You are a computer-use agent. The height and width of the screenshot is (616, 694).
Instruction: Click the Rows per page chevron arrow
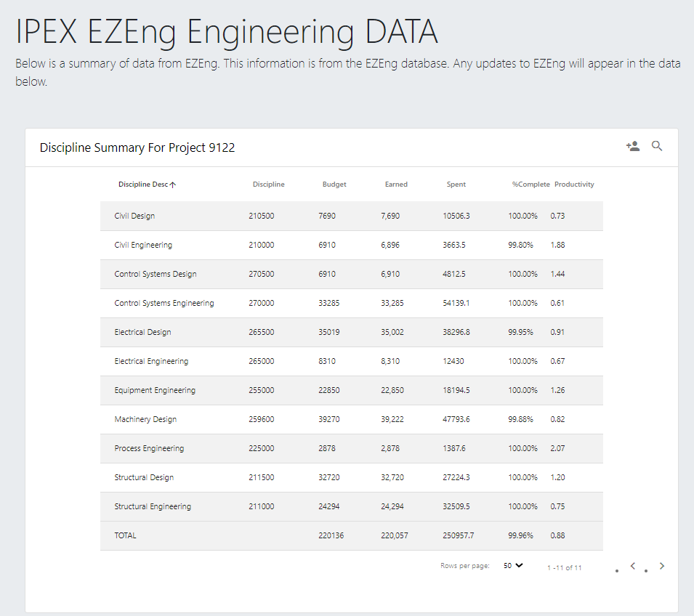[520, 565]
